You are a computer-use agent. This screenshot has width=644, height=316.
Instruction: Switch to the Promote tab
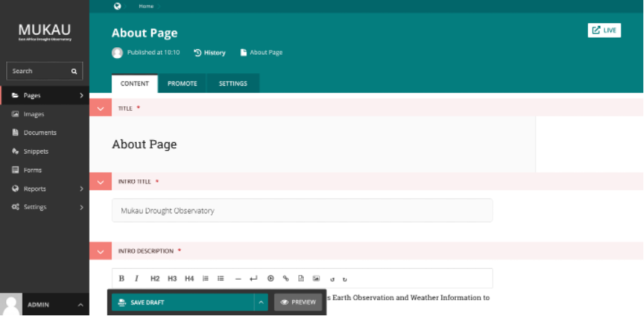pyautogui.click(x=182, y=83)
